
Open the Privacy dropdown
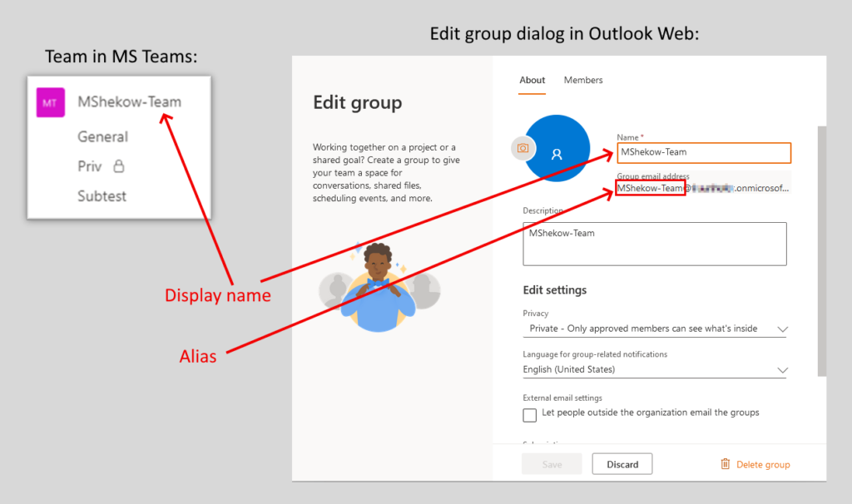click(x=655, y=329)
